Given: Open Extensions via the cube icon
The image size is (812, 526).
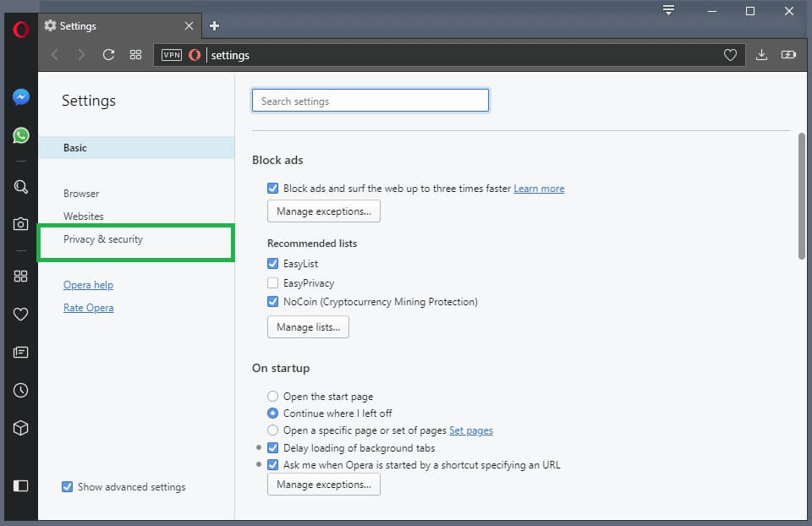Looking at the screenshot, I should point(19,428).
